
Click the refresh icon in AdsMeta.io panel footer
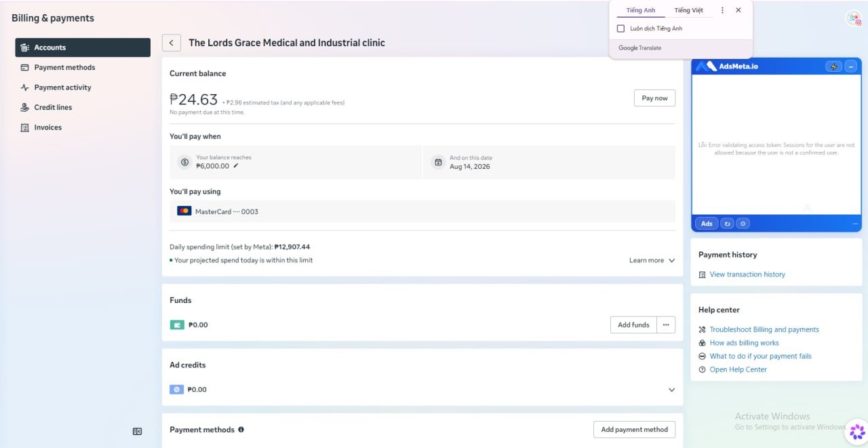tap(728, 224)
